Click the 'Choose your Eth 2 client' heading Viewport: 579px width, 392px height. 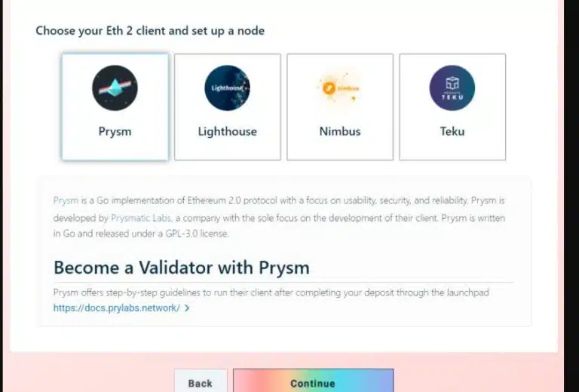150,31
